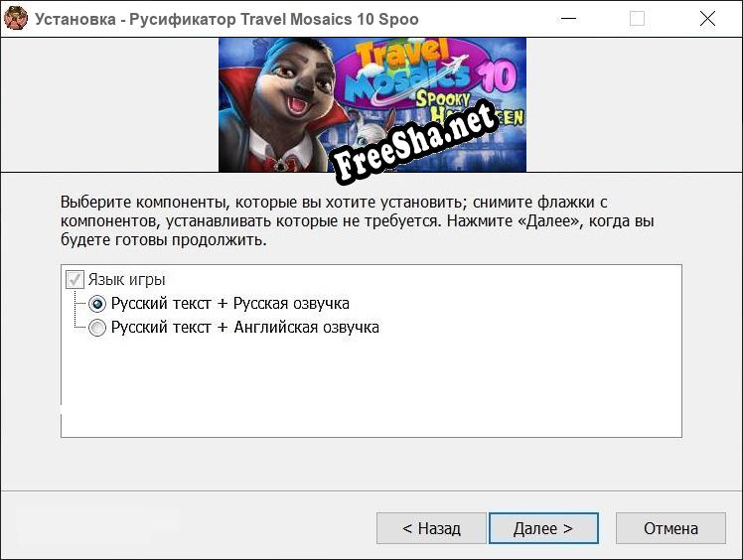Minimize the installer window

567,19
